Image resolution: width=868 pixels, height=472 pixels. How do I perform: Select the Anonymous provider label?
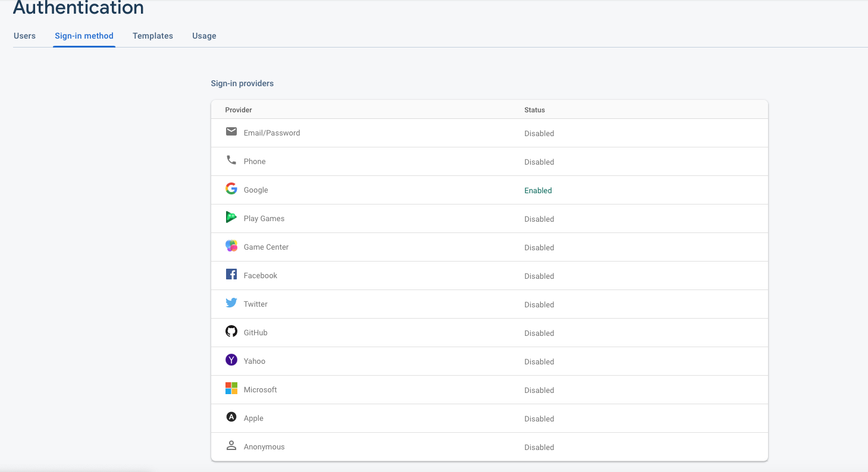(x=264, y=447)
